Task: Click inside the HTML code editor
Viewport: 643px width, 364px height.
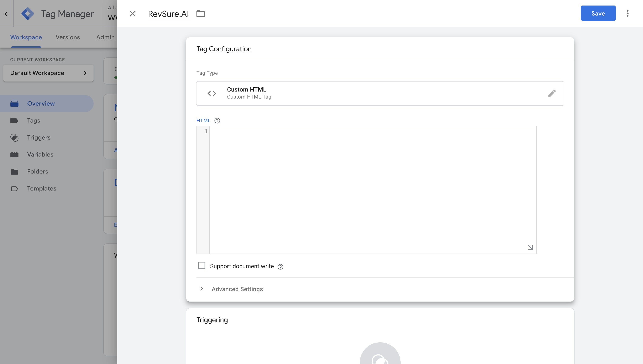Action: 373,190
